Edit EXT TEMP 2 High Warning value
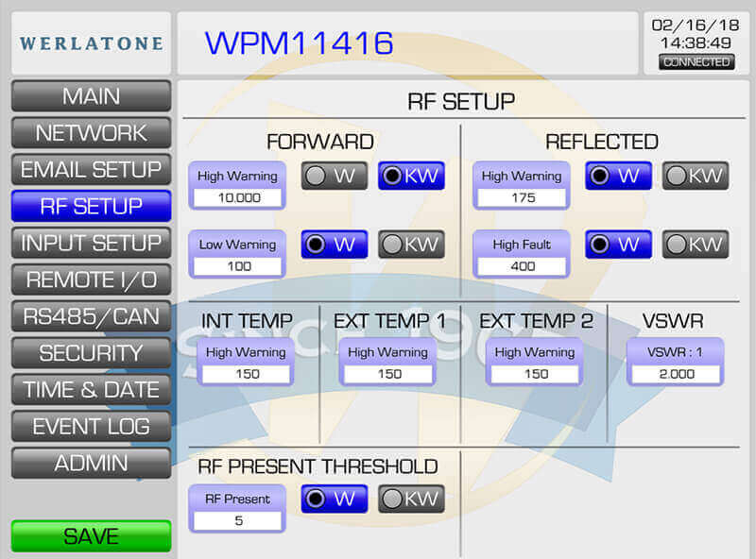Screen dimensions: 756x559 (x=535, y=374)
